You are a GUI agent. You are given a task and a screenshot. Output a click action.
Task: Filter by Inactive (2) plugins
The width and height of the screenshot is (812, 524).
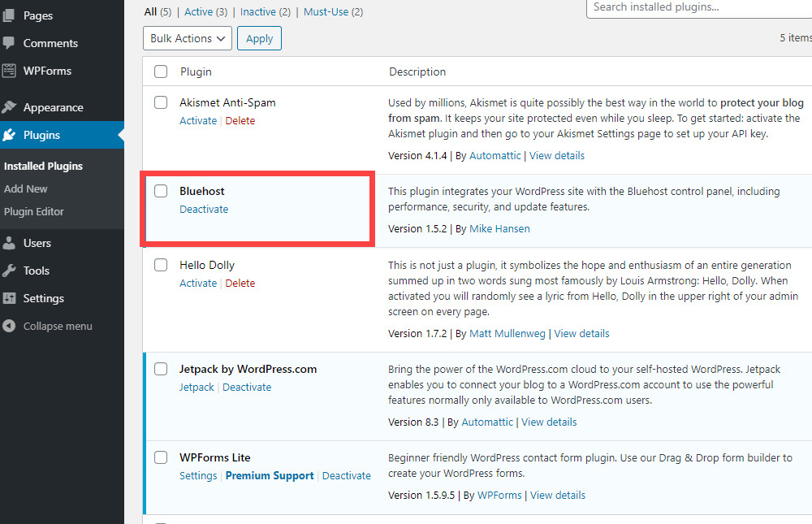pos(266,11)
